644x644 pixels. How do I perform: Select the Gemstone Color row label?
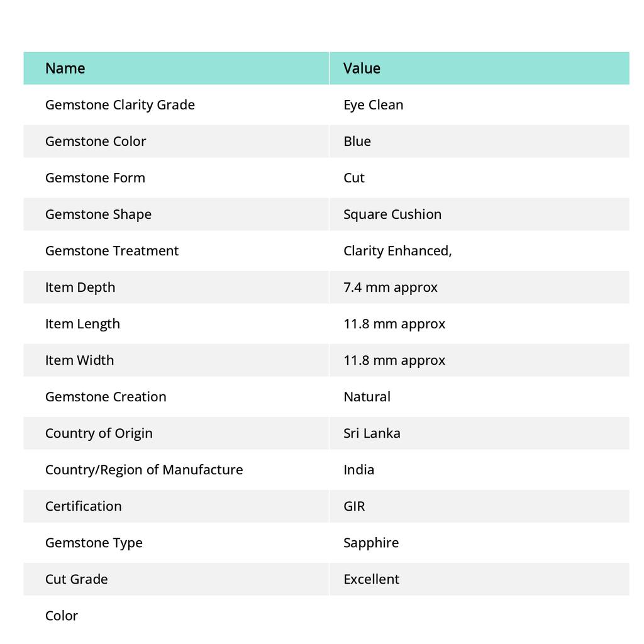tap(96, 142)
